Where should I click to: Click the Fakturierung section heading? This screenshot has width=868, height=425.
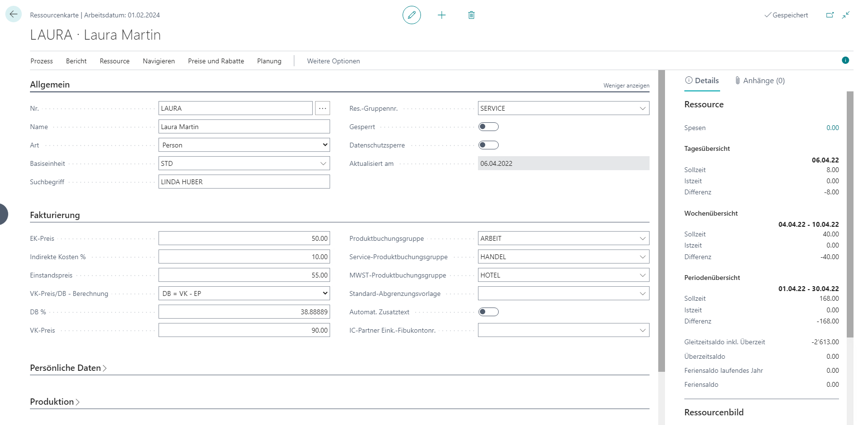pos(55,215)
